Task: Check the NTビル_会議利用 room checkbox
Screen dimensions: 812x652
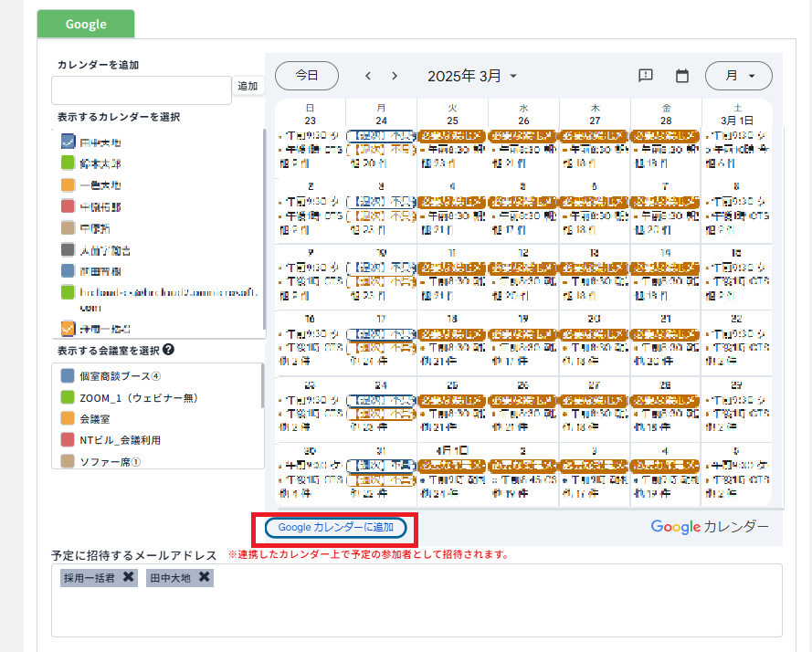Action: point(68,440)
